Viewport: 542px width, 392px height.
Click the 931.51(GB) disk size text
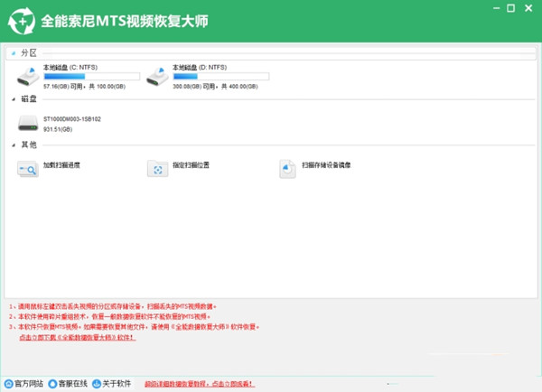click(58, 129)
